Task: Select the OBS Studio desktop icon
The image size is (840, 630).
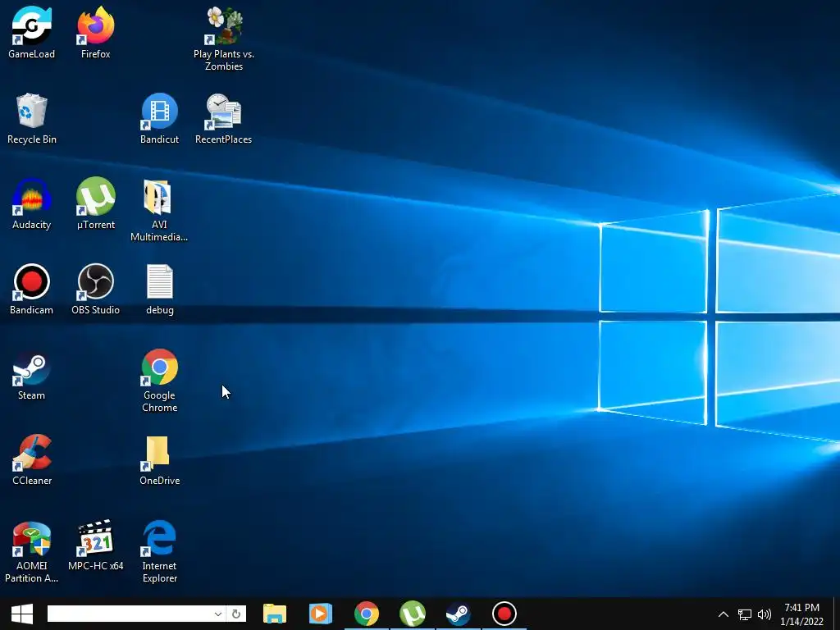Action: [x=95, y=289]
